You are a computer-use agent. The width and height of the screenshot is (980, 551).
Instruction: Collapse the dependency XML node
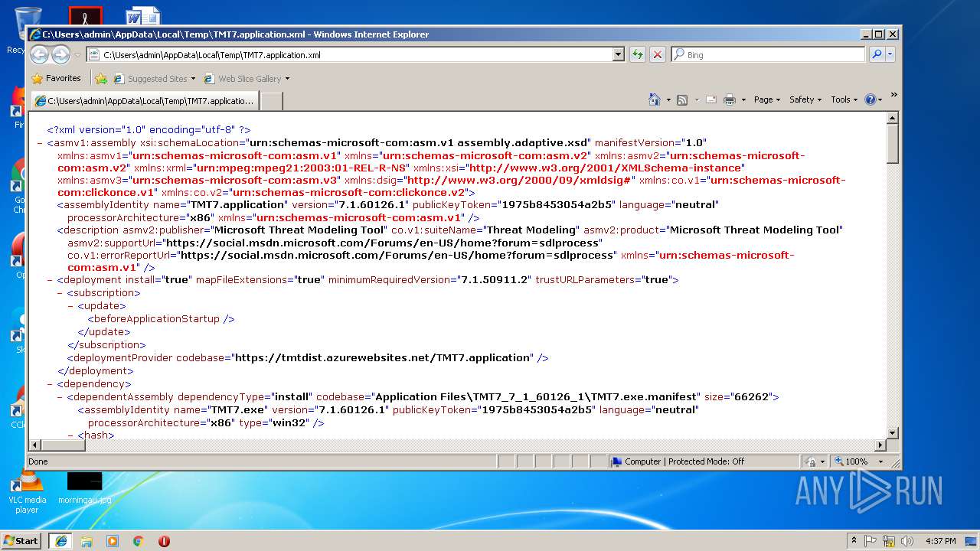pyautogui.click(x=50, y=384)
